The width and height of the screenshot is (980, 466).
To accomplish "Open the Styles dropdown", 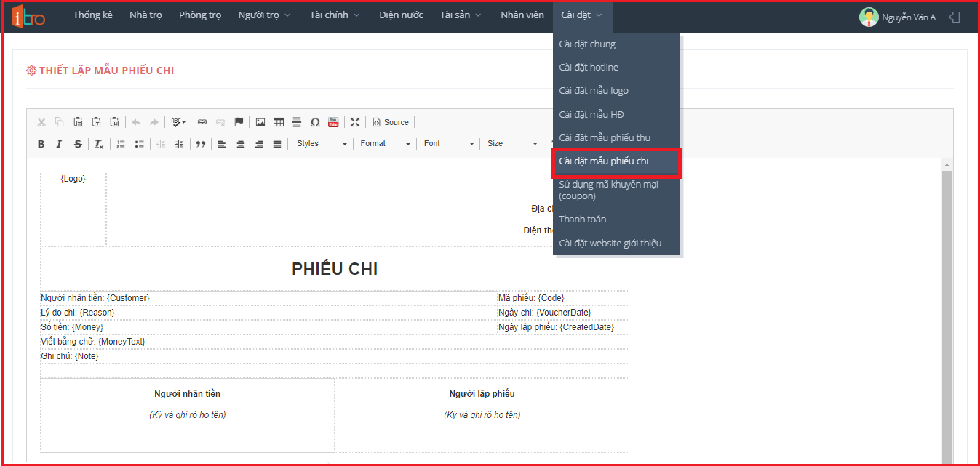I will click(322, 144).
